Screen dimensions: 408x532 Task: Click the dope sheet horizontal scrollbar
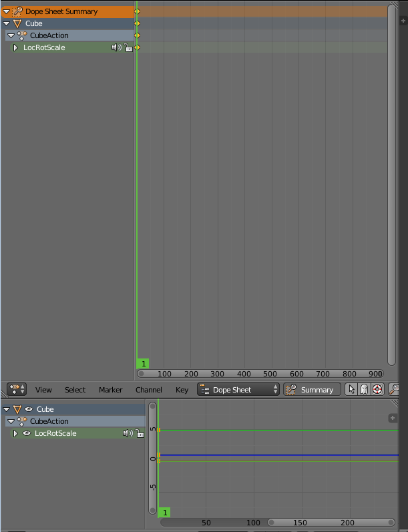coord(260,374)
